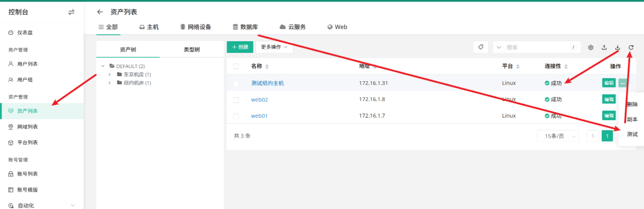644x209 pixels.
Task: Click the 172.16.1.8 address cell
Action: 372,100
